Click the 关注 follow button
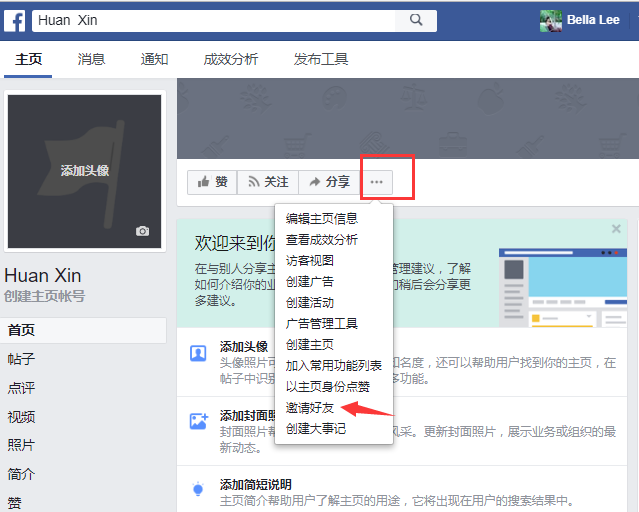Image resolution: width=639 pixels, height=512 pixels. [268, 182]
